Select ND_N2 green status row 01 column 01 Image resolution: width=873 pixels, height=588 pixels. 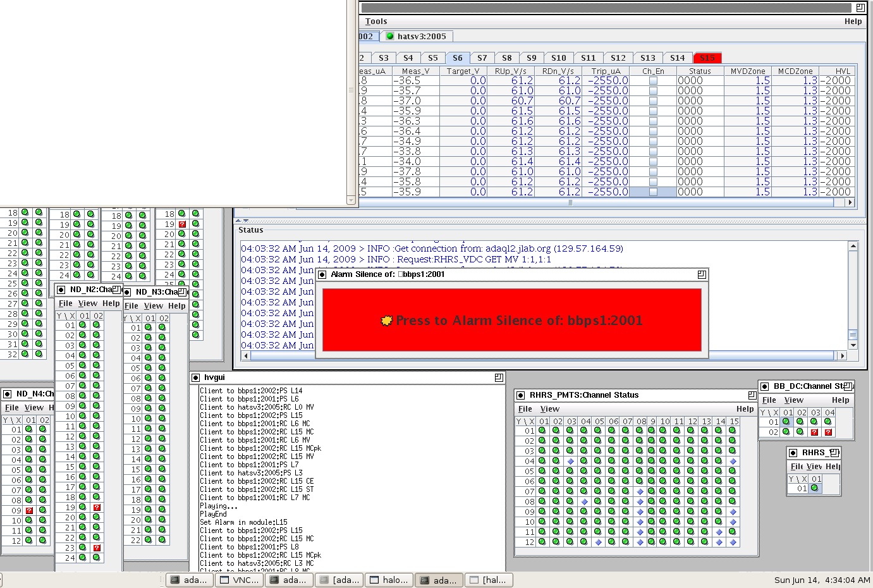(83, 325)
